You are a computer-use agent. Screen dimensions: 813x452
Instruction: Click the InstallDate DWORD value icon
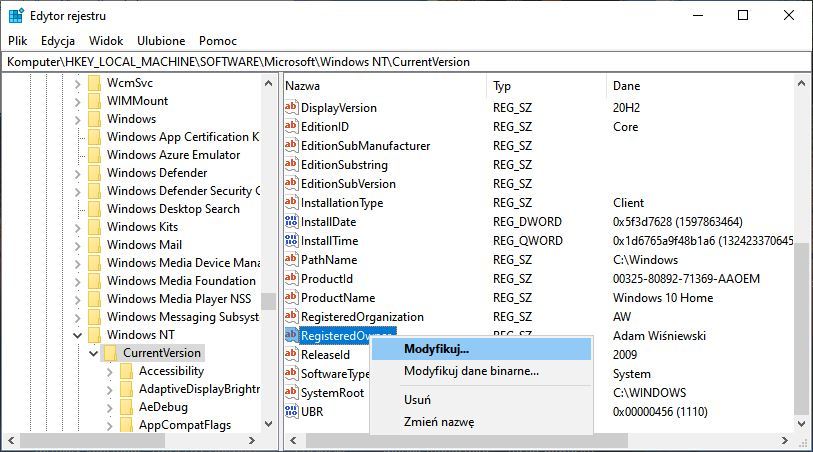pyautogui.click(x=292, y=222)
